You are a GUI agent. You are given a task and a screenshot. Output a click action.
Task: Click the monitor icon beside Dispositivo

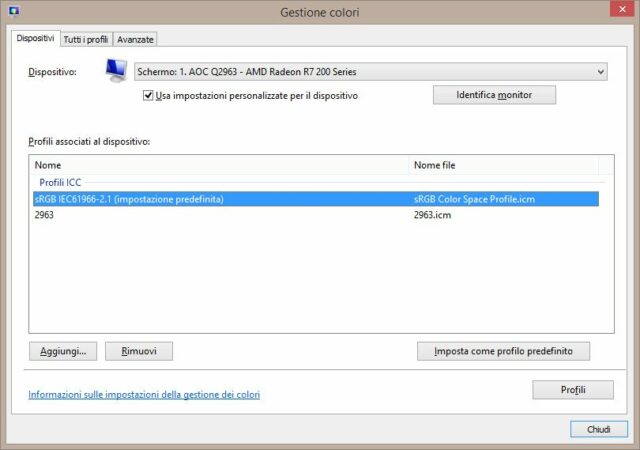pos(118,71)
